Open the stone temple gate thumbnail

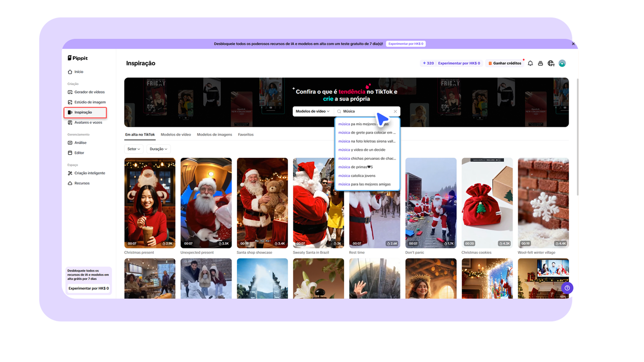pyautogui.click(x=262, y=279)
